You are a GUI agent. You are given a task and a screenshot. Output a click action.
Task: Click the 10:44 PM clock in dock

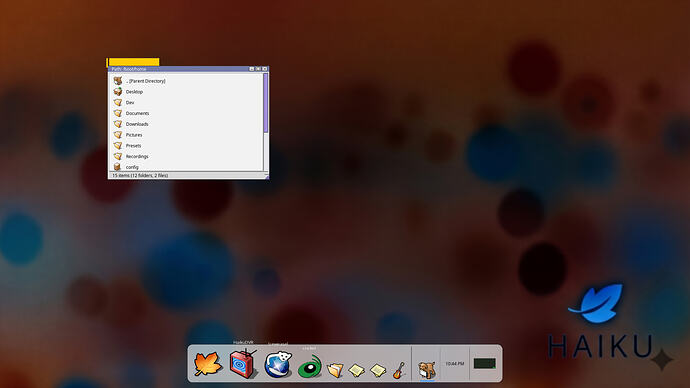pyautogui.click(x=455, y=363)
